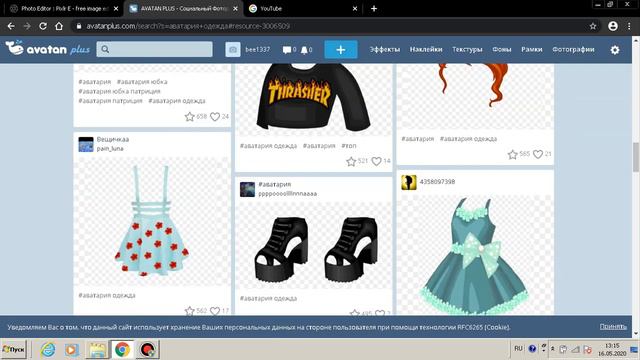
Task: Launch Internet Explorer from the taskbar
Action: point(48,350)
